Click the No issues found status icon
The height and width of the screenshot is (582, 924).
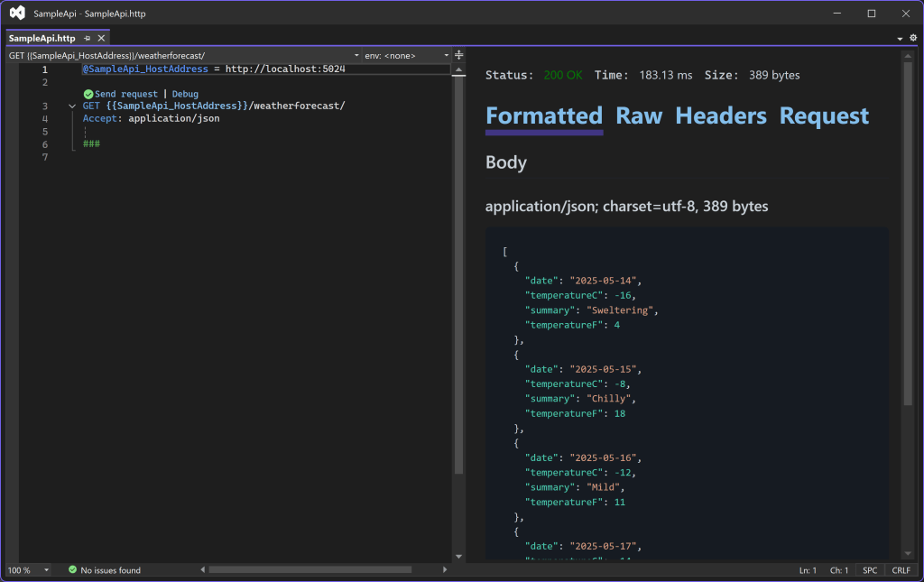[72, 570]
